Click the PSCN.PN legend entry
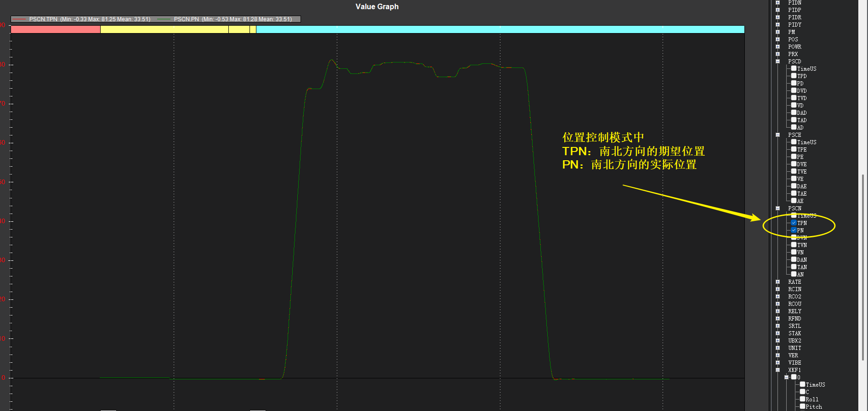This screenshot has width=868, height=411. [225, 19]
